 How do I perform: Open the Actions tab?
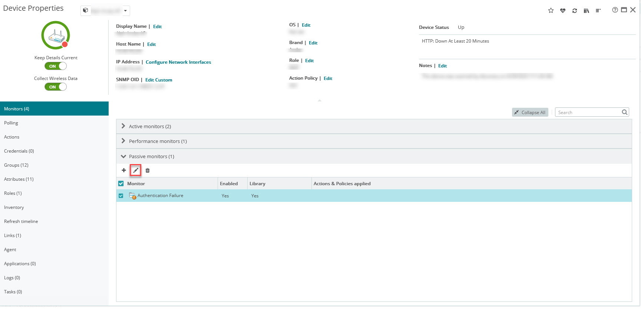tap(54, 137)
